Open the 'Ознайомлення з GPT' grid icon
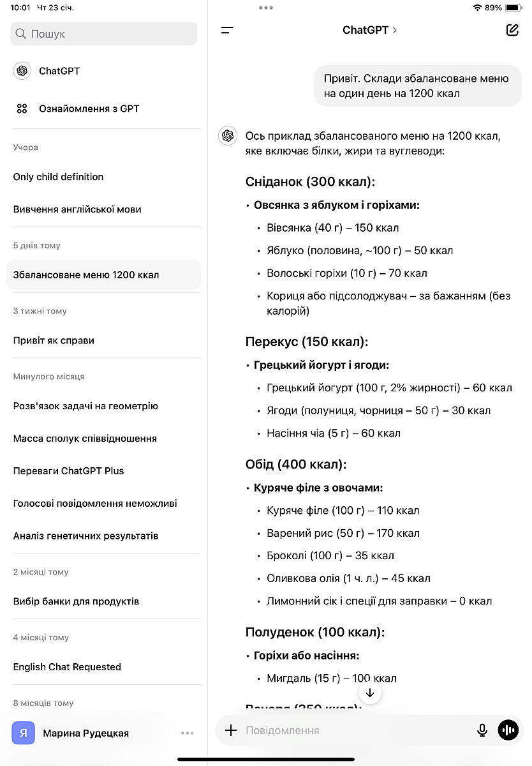Viewport: 532px width, 766px height. point(22,109)
